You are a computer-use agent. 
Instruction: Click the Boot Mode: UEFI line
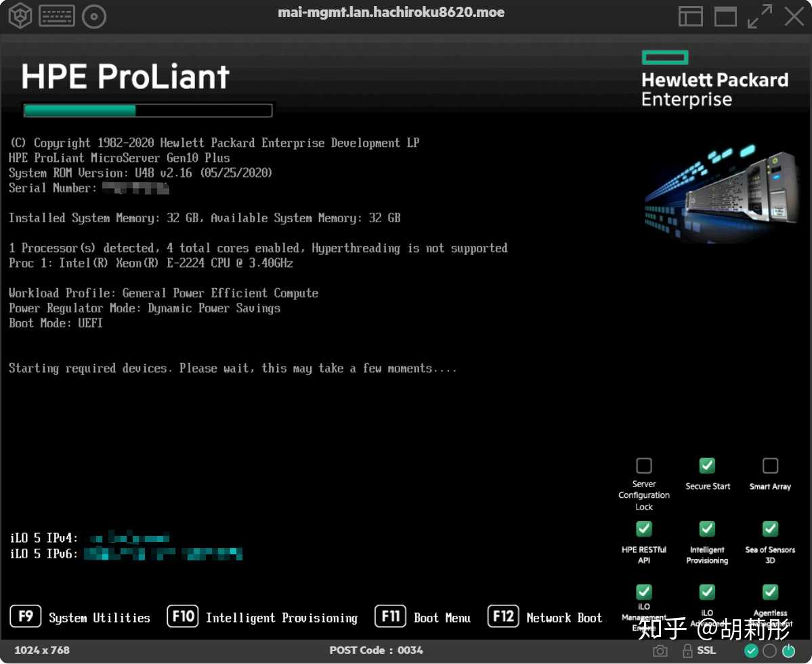coord(56,323)
